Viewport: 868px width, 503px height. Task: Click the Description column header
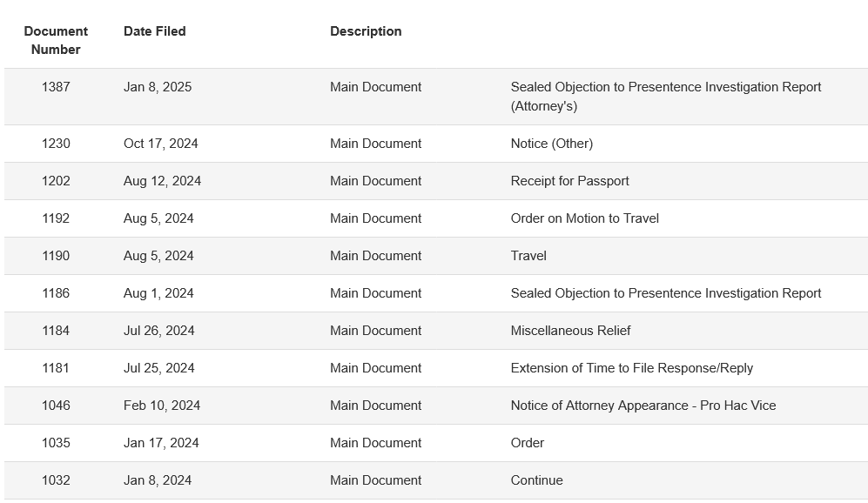(366, 31)
